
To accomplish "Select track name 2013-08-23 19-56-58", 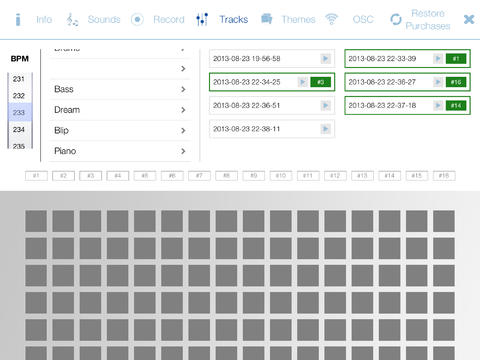I will [247, 59].
